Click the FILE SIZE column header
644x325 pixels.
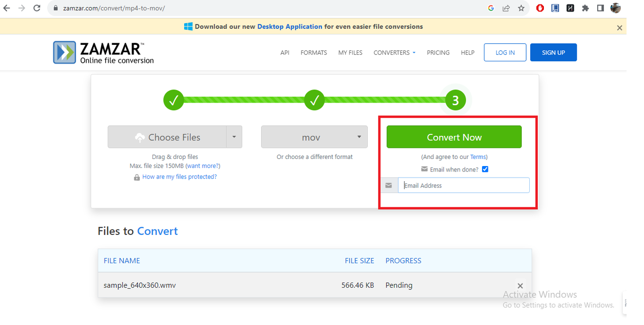click(x=359, y=261)
